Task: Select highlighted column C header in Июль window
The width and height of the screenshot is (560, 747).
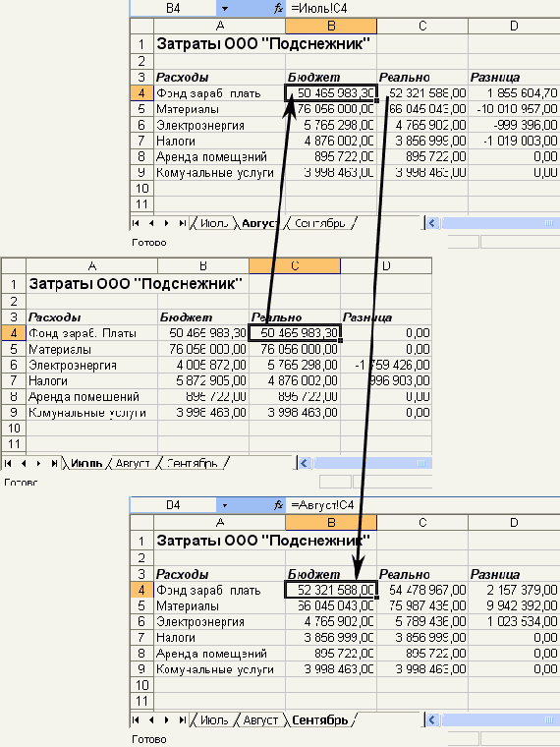Action: pyautogui.click(x=295, y=265)
